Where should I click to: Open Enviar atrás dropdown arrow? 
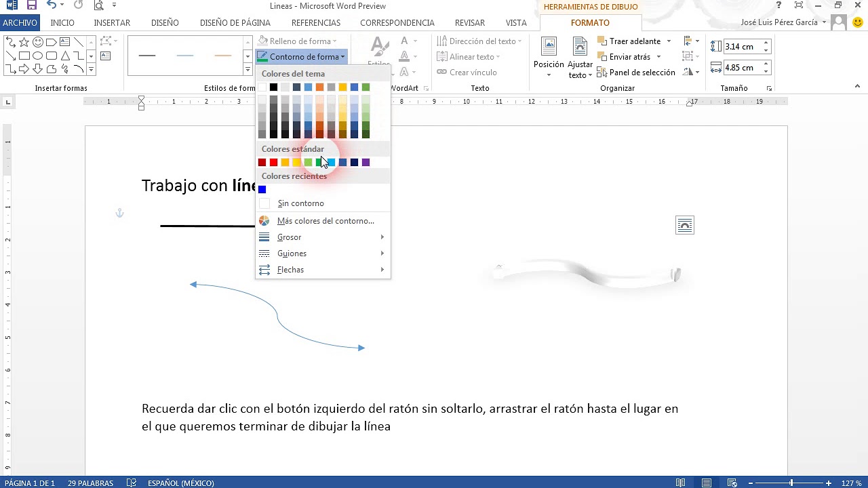[658, 57]
